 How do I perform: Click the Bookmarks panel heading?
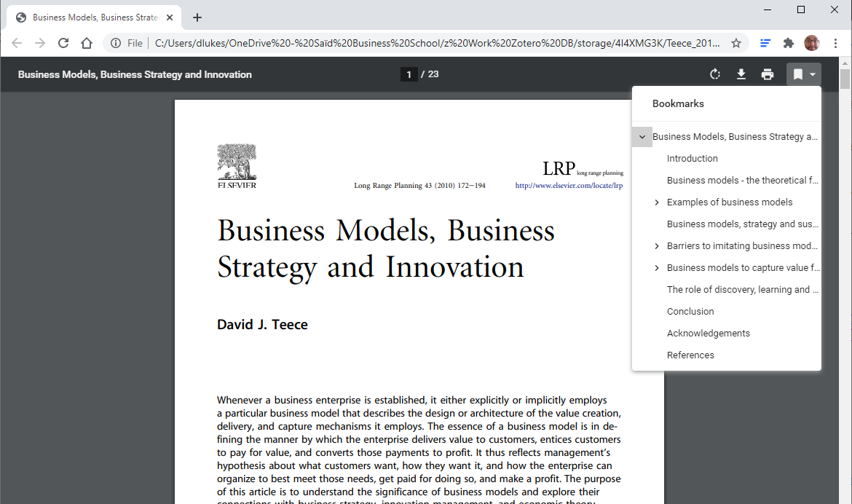678,103
